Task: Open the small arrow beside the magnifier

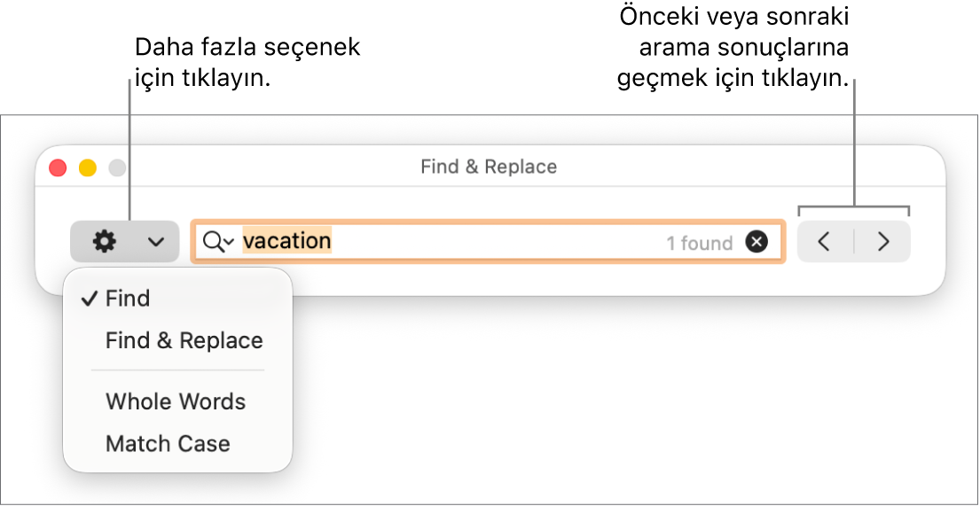Action: pyautogui.click(x=230, y=242)
